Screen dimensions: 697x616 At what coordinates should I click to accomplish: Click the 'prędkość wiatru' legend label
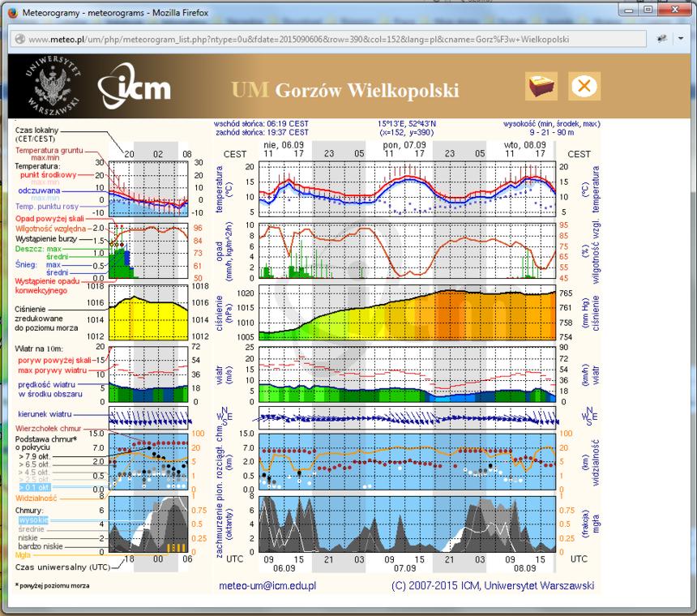click(x=47, y=384)
